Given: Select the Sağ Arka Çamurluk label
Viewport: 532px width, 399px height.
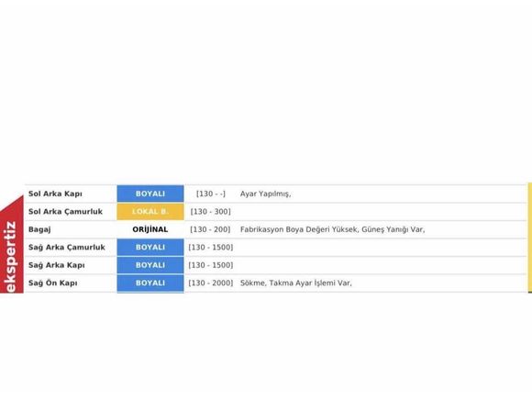Looking at the screenshot, I should [x=67, y=248].
